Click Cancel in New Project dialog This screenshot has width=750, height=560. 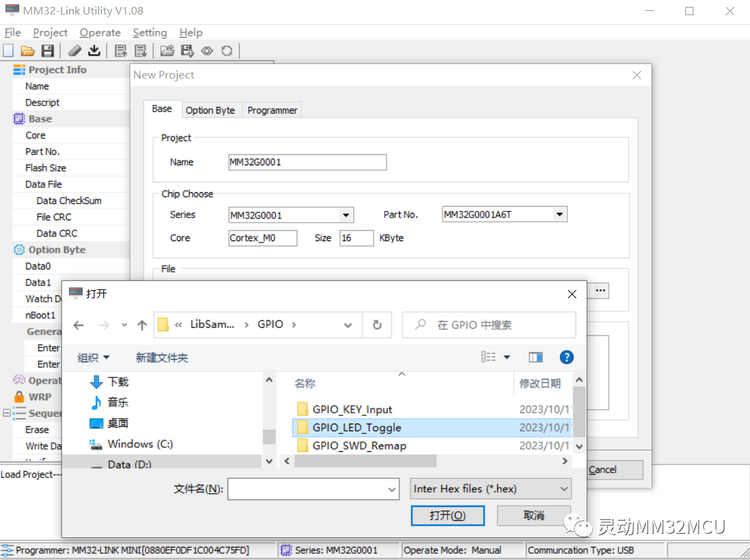615,470
